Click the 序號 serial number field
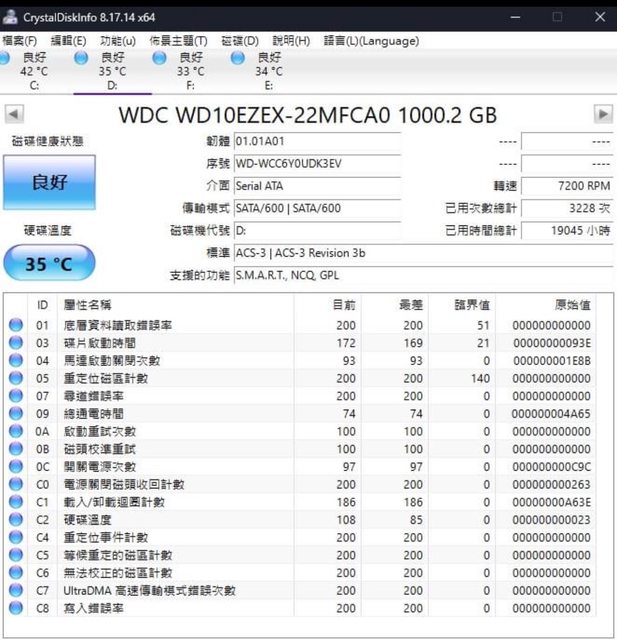 316,163
